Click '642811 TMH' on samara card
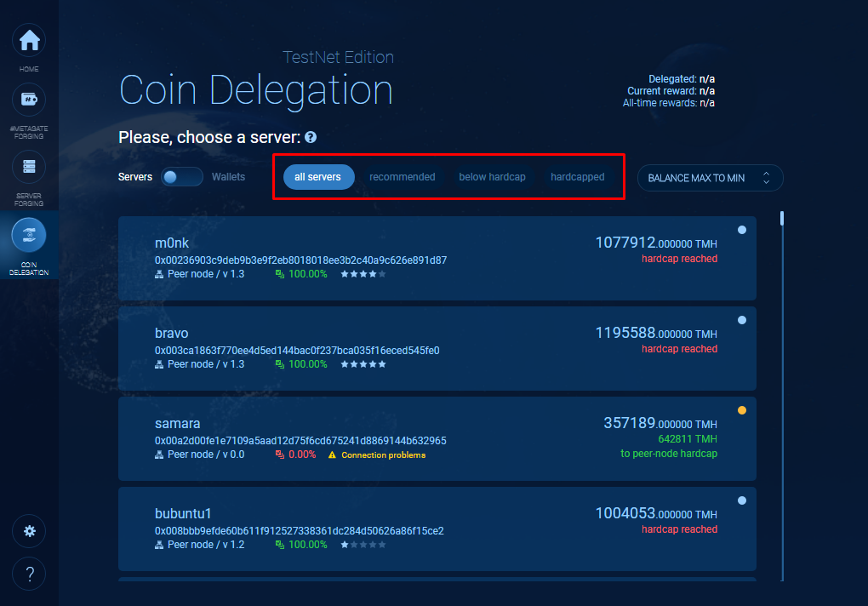Viewport: 868px width, 606px height. click(688, 439)
